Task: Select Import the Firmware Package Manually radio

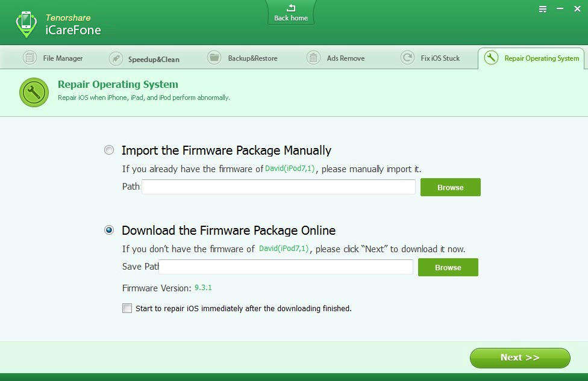Action: (x=109, y=150)
